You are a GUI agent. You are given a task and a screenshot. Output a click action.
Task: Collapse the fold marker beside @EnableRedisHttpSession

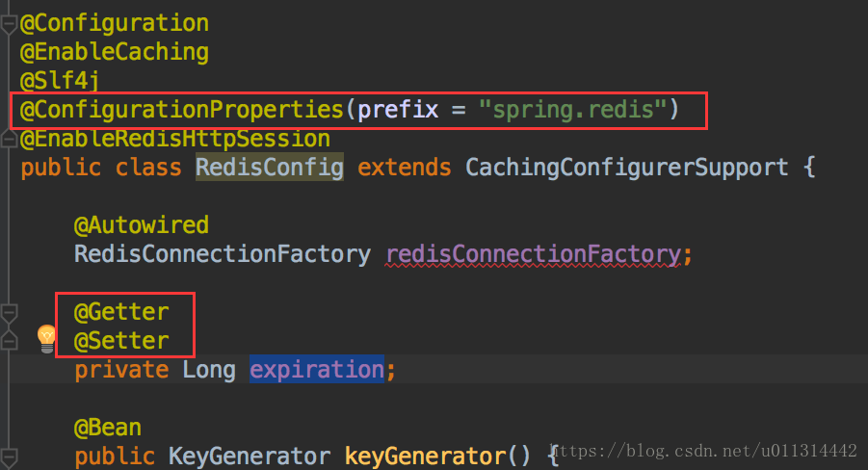tap(9, 138)
